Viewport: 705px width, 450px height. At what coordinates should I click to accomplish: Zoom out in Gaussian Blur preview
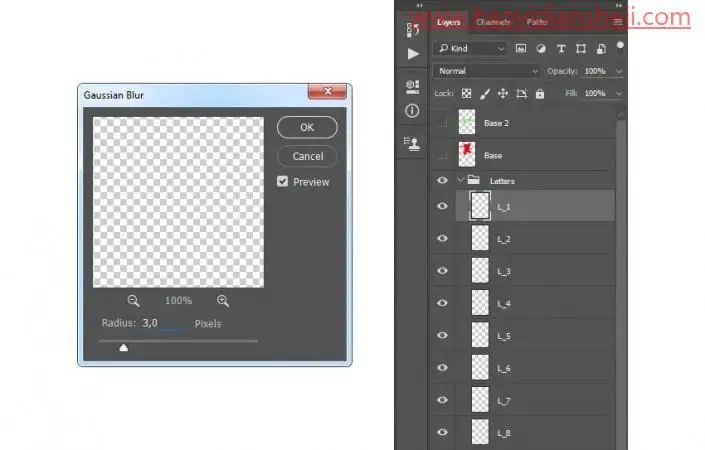133,301
